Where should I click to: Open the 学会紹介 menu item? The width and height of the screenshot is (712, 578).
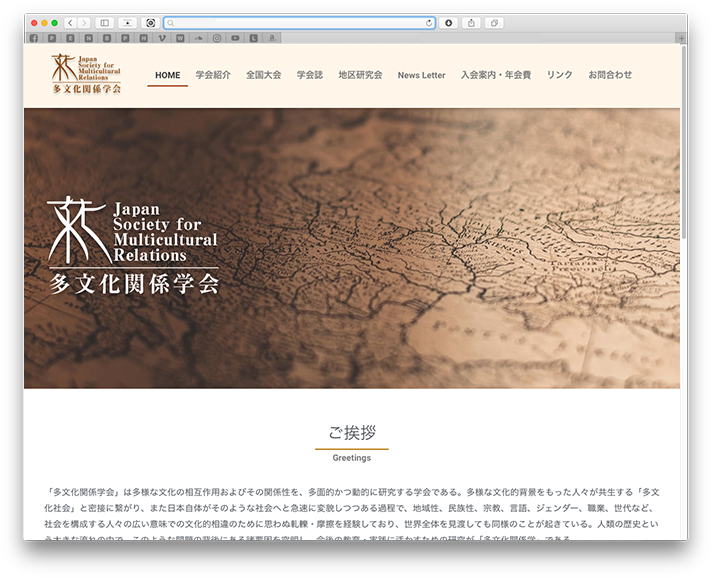click(x=213, y=75)
